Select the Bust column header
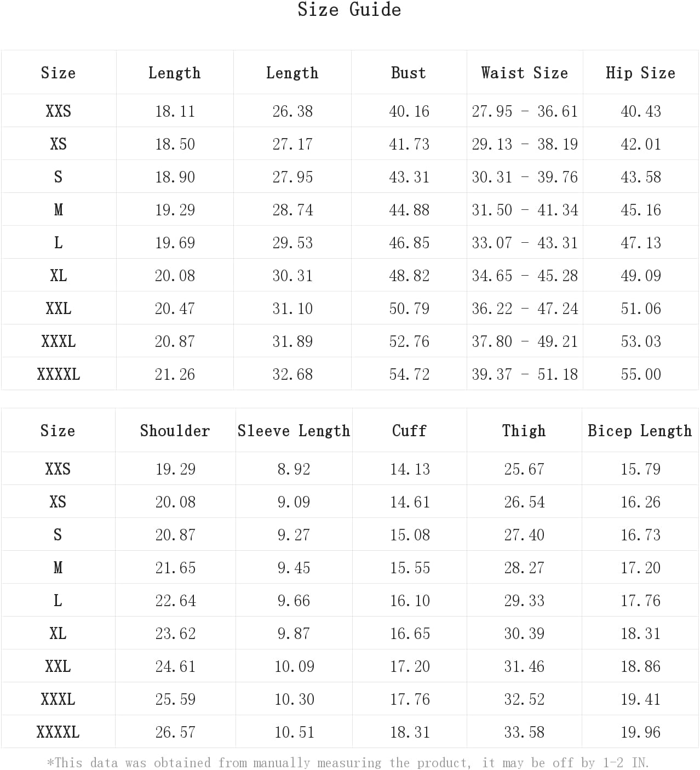 (x=409, y=73)
